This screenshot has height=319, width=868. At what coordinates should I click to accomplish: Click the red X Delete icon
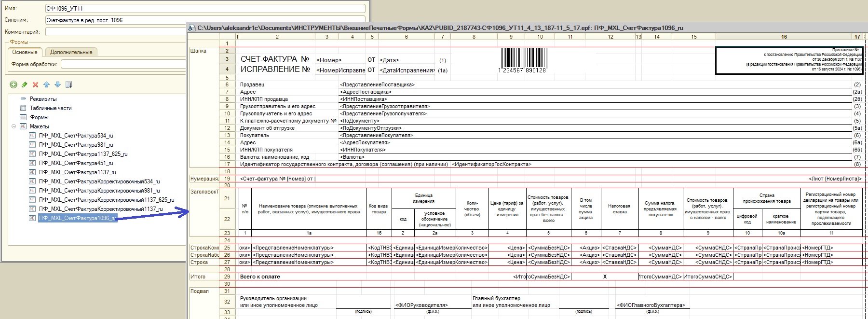tap(35, 85)
